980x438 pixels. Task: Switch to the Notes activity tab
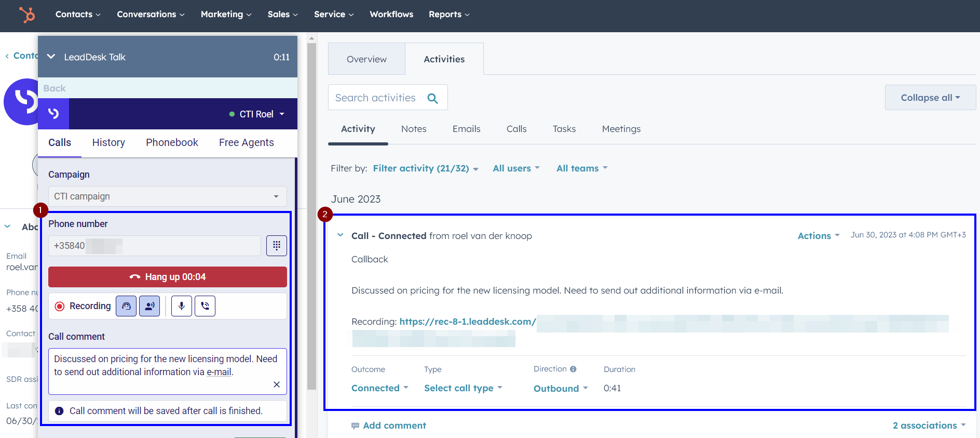(x=414, y=129)
